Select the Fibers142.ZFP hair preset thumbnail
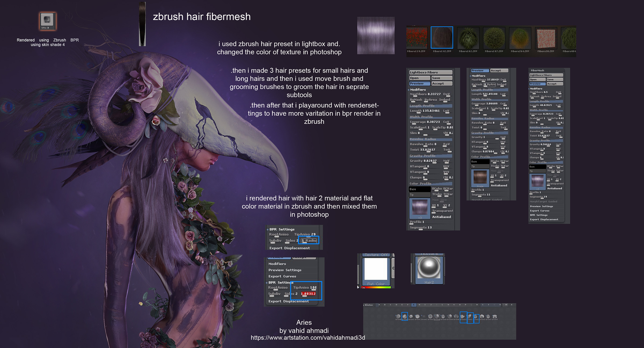This screenshot has width=644, height=348. 442,38
